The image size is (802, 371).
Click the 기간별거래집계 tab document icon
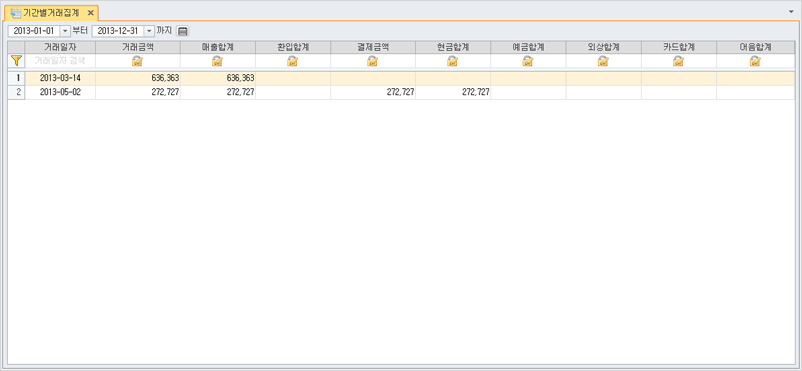16,13
